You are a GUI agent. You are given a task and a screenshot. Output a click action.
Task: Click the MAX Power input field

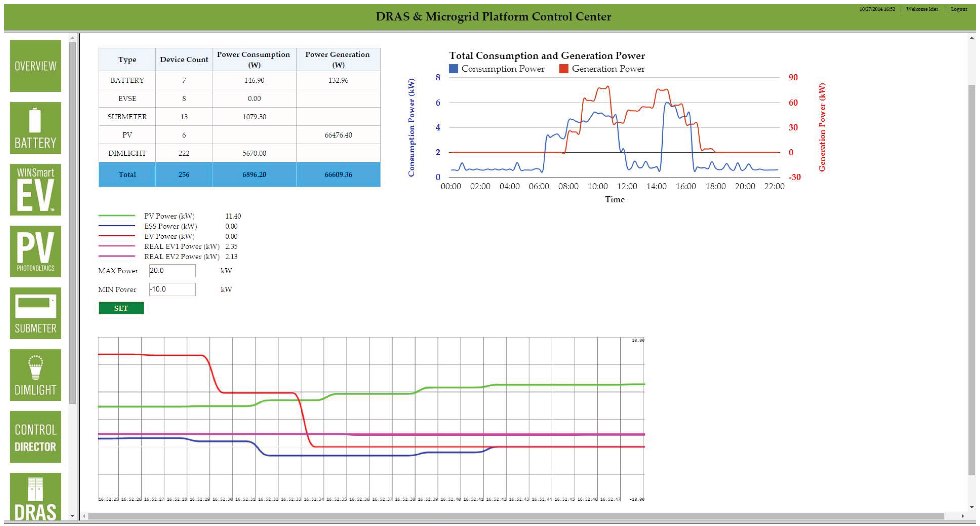(172, 271)
